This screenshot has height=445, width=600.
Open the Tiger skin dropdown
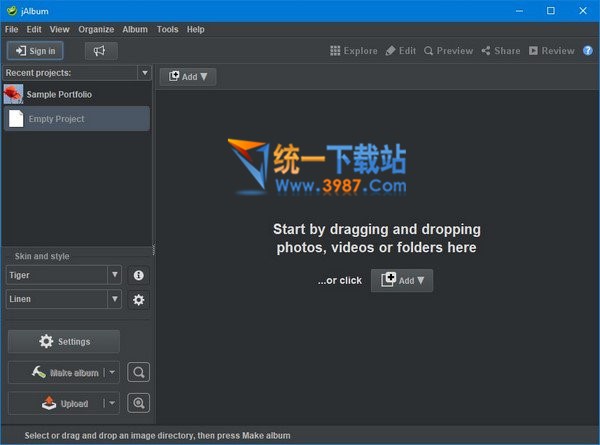(x=114, y=275)
